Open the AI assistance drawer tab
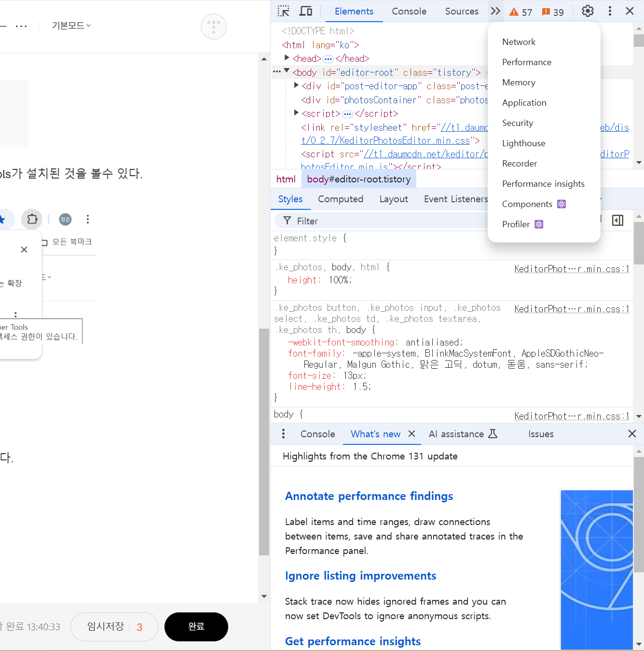 456,434
